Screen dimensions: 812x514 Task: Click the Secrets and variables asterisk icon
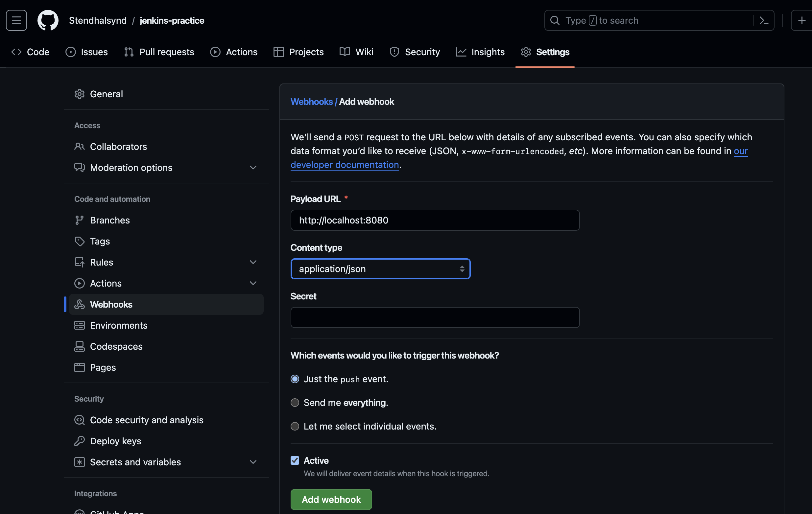pyautogui.click(x=79, y=462)
